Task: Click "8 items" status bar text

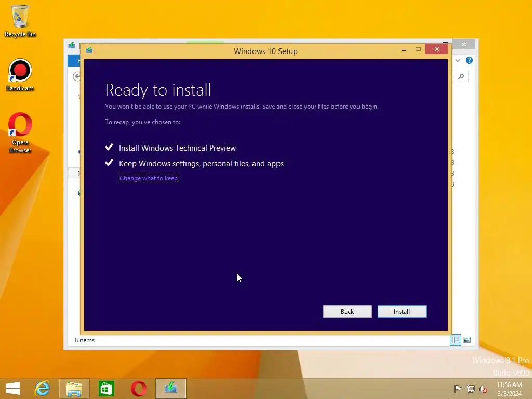Action: coord(85,340)
